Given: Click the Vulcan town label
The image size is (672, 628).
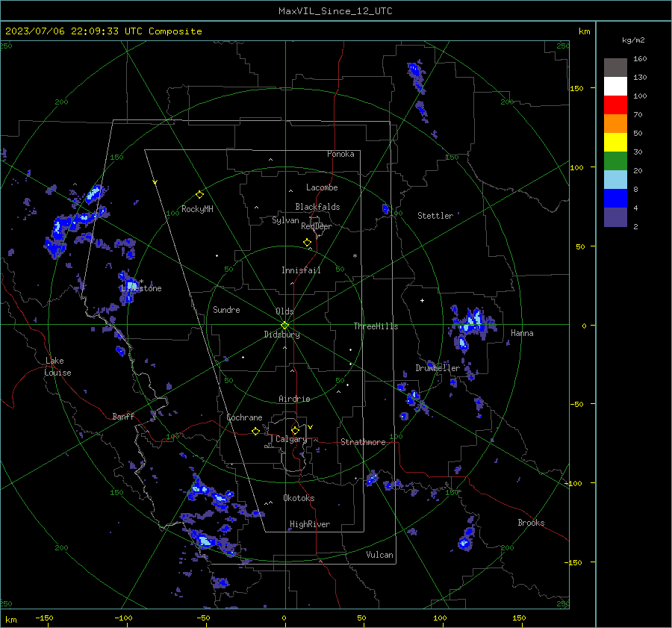Looking at the screenshot, I should [379, 555].
